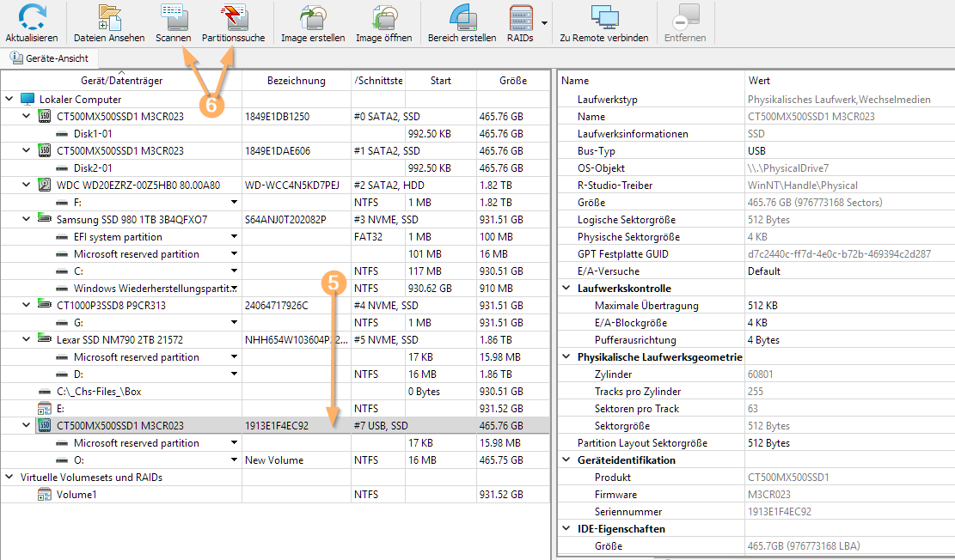Collapse Virtuelle Volumesets und RAIDs node

point(9,478)
